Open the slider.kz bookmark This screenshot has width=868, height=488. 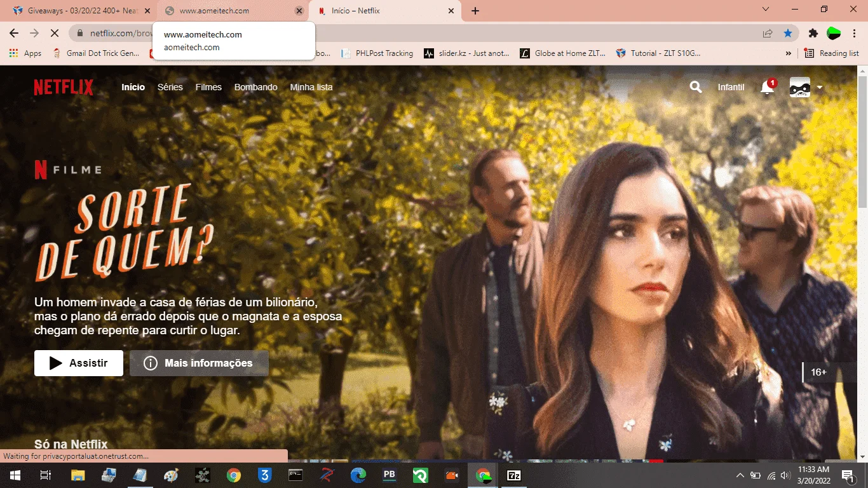tap(467, 53)
